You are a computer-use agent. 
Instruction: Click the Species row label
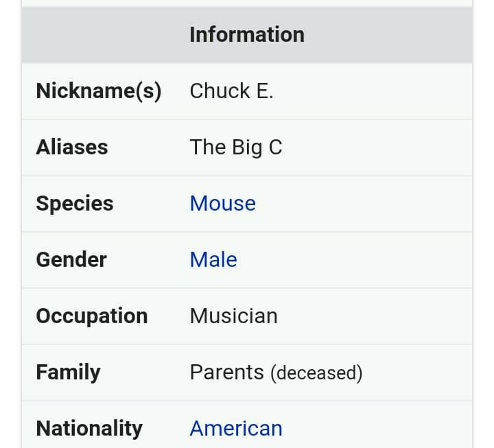(75, 204)
